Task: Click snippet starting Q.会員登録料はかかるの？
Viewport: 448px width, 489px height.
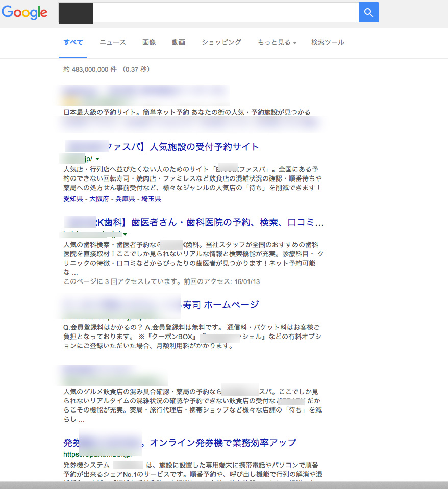Action: [x=192, y=337]
